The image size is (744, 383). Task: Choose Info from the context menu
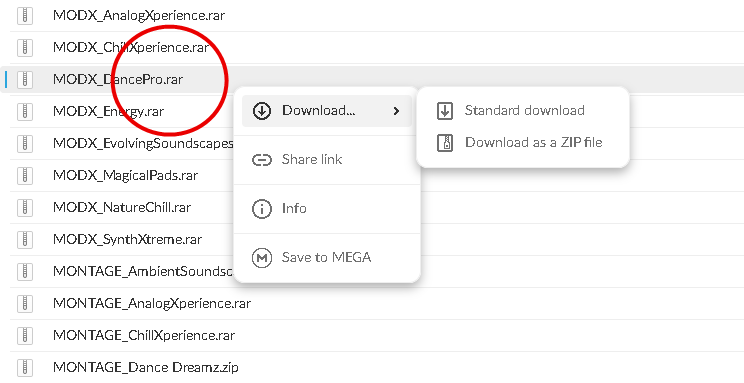point(327,209)
